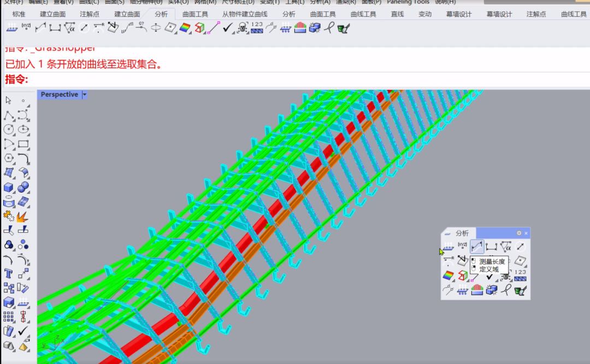The height and width of the screenshot is (364, 590).
Task: Click the puzzle-piece Join icon in left sidebar
Action: 9,216
